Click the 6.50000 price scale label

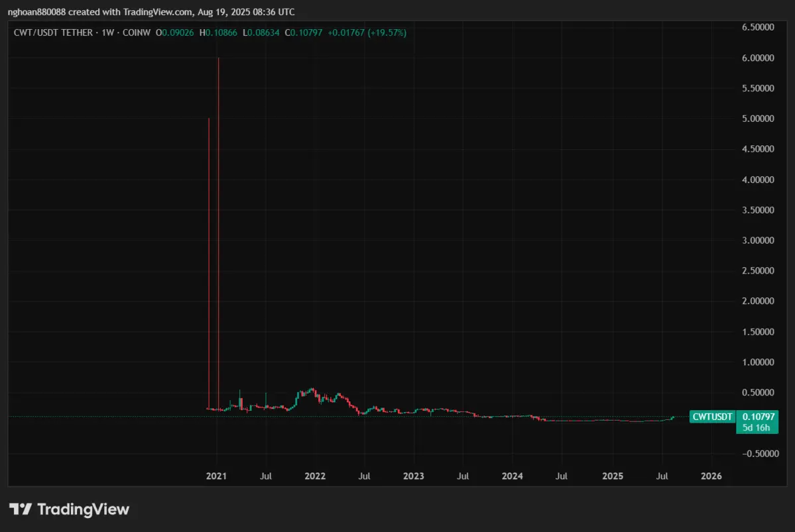coord(757,27)
